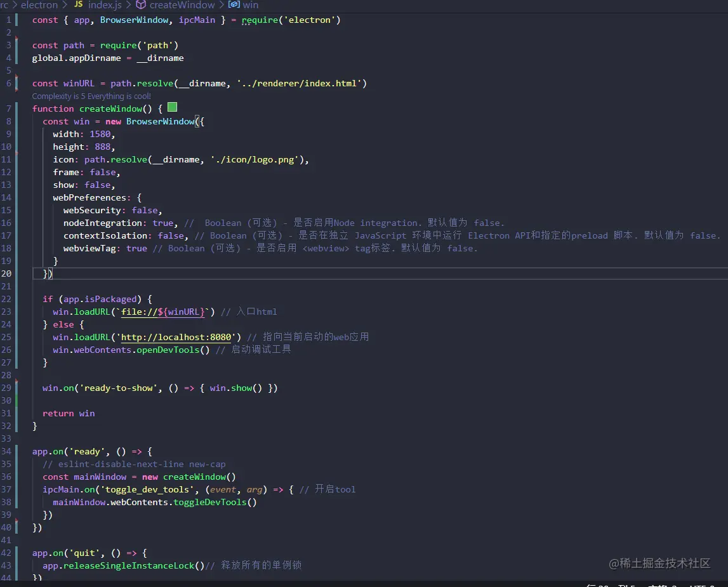728x587 pixels.
Task: Click the webPreferences key
Action: (x=89, y=198)
